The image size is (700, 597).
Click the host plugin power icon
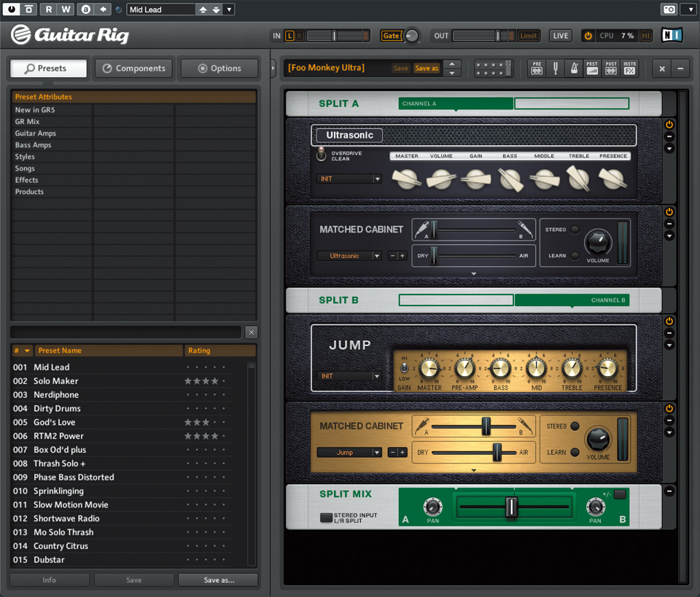pos(11,9)
